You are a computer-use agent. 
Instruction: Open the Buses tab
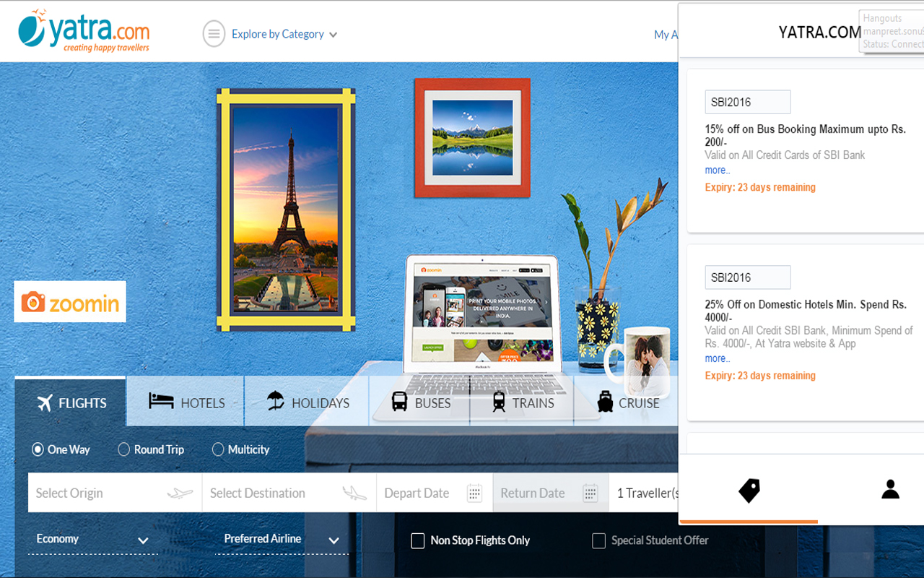pyautogui.click(x=420, y=402)
